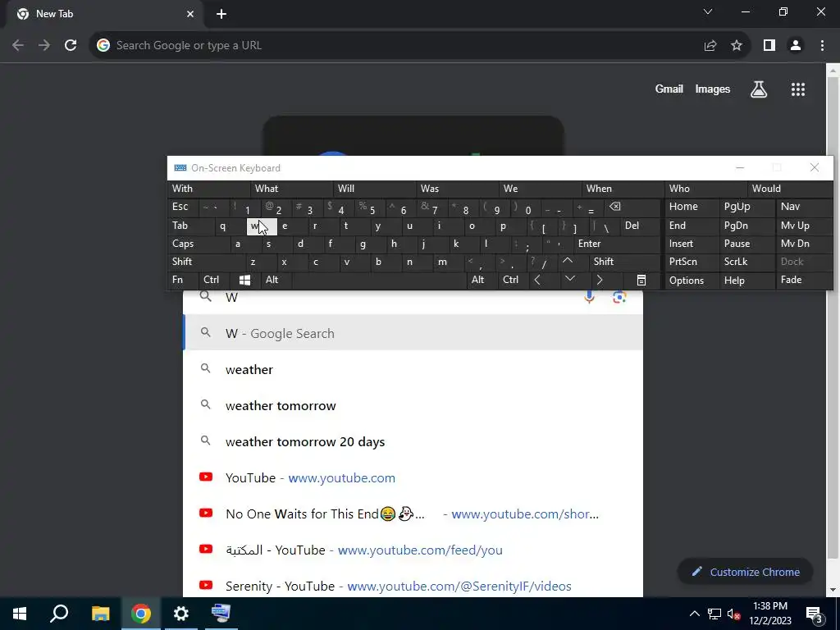840x630 pixels.
Task: Toggle the Nav key on keyboard
Action: 804,207
